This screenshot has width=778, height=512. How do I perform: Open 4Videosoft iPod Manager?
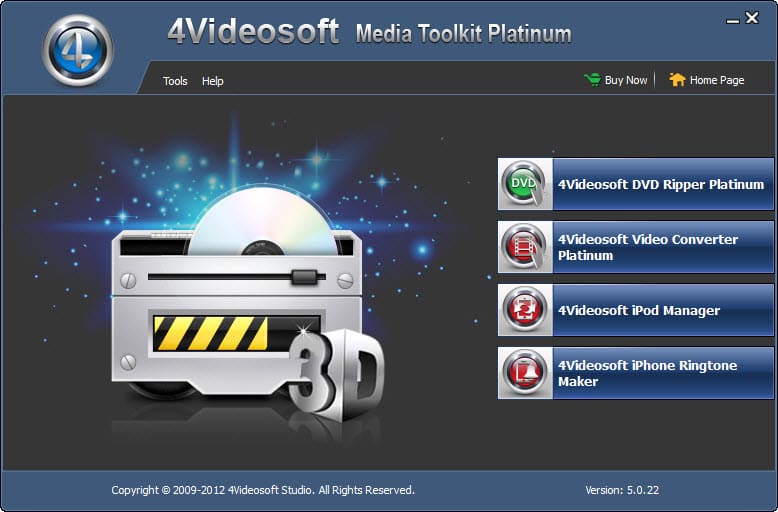pos(636,310)
